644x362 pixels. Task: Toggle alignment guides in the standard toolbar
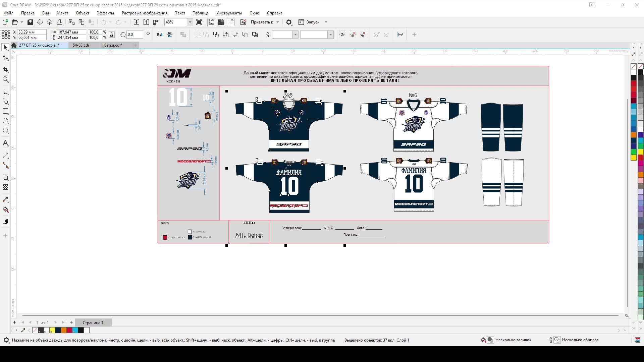point(231,22)
